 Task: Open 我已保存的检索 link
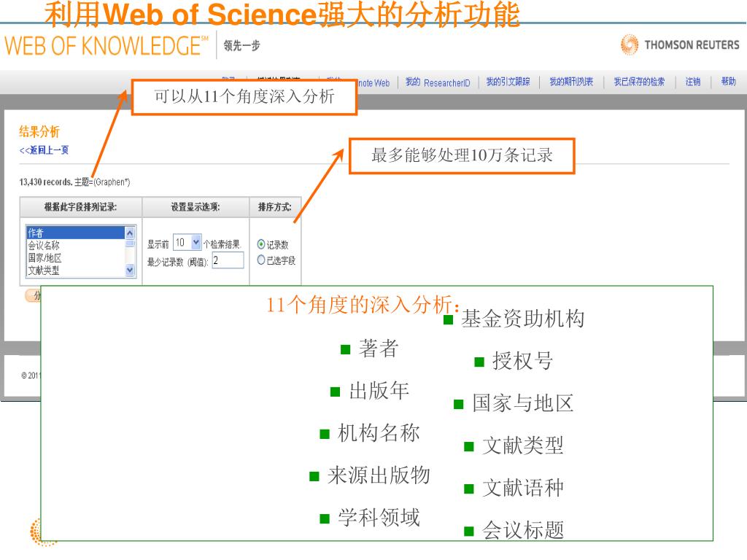tap(639, 82)
